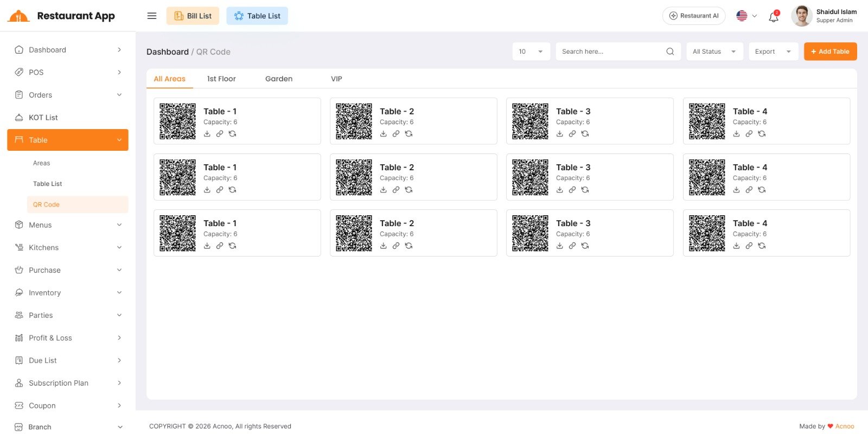Regenerate QR for third-row Table - 1

(x=232, y=246)
